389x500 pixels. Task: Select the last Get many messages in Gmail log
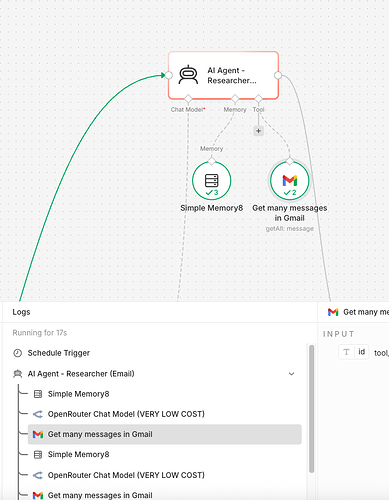coord(165,495)
